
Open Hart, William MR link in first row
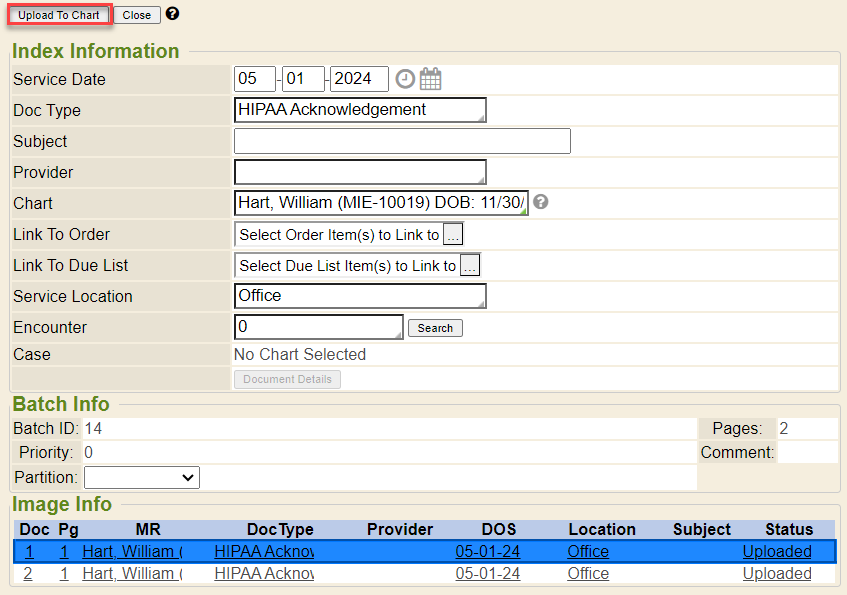point(132,552)
